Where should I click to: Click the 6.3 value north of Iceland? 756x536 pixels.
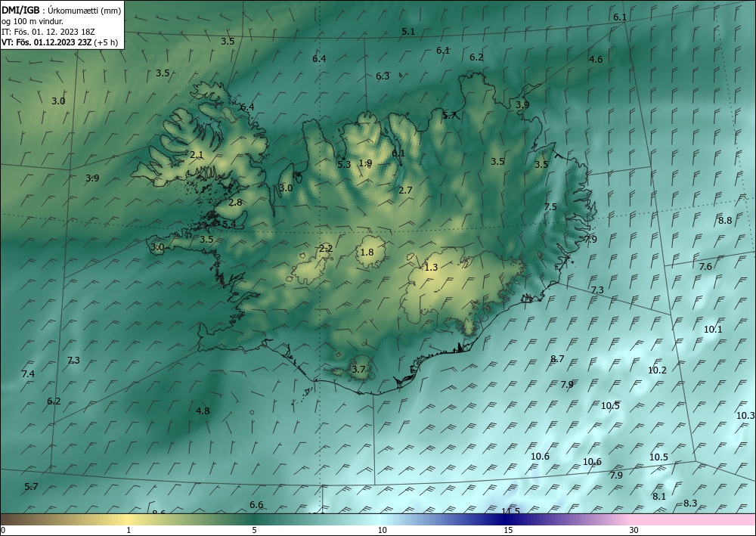pos(383,76)
